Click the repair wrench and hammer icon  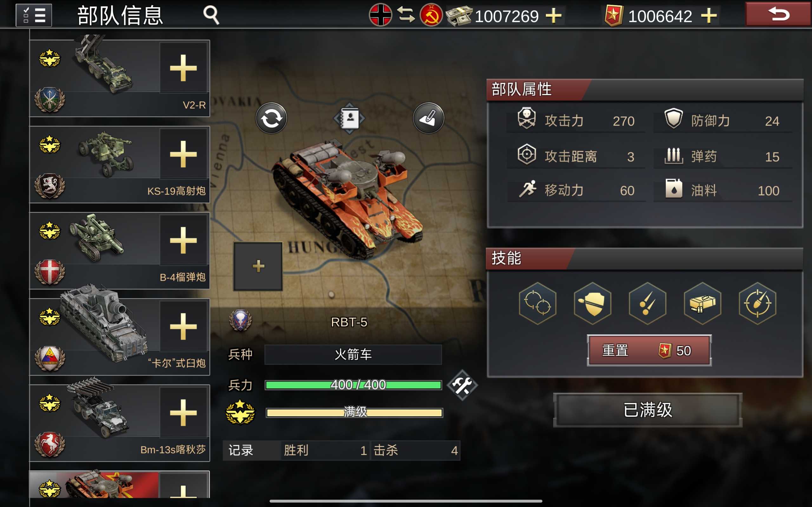click(463, 385)
